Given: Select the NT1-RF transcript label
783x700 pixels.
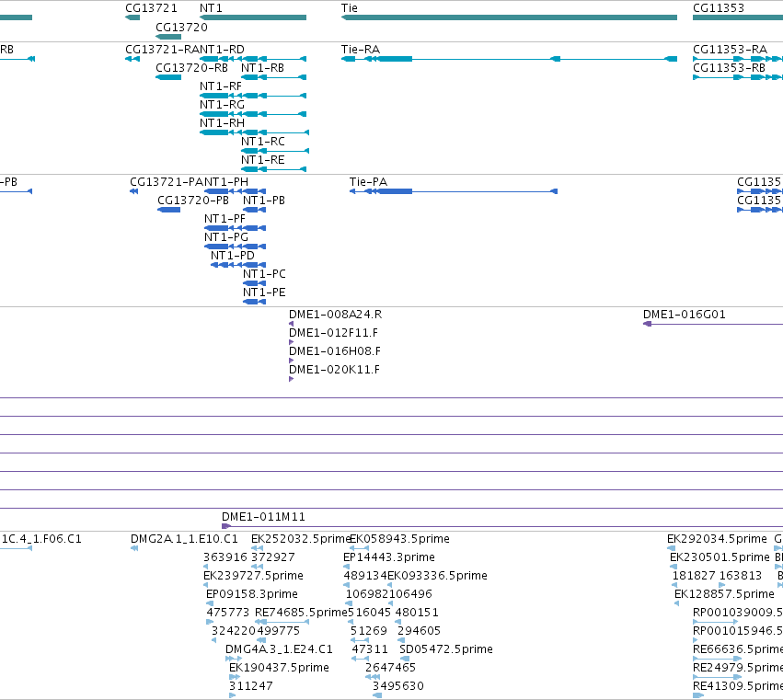Looking at the screenshot, I should point(221,86).
